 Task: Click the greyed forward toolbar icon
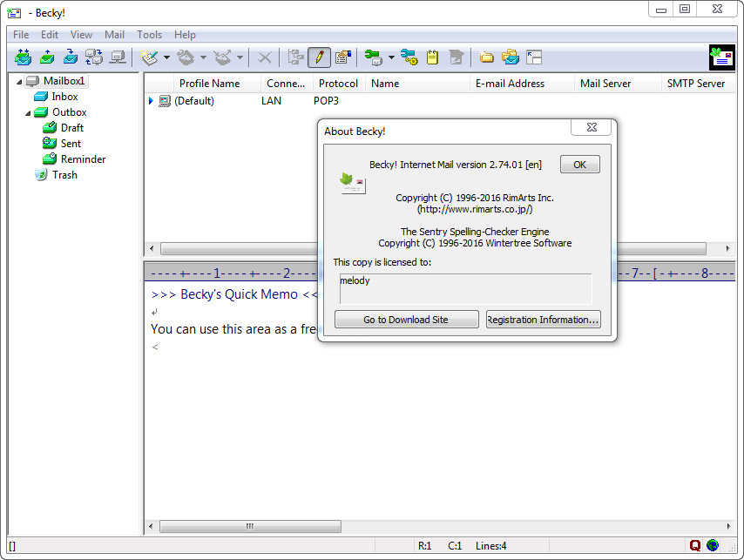click(222, 57)
